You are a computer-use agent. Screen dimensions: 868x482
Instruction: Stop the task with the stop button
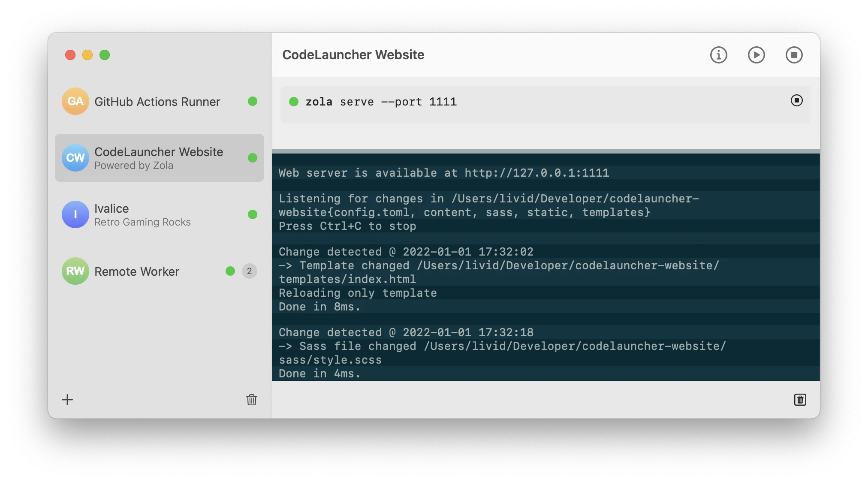(x=794, y=55)
